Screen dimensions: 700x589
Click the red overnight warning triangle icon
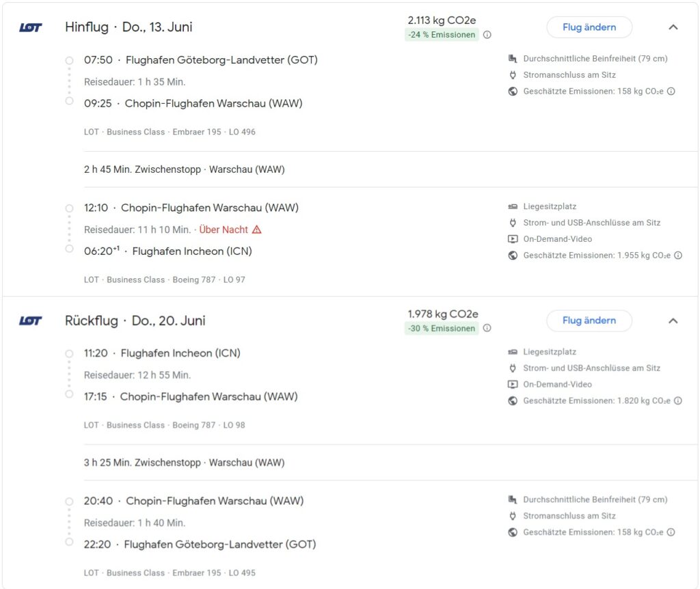[x=257, y=230]
